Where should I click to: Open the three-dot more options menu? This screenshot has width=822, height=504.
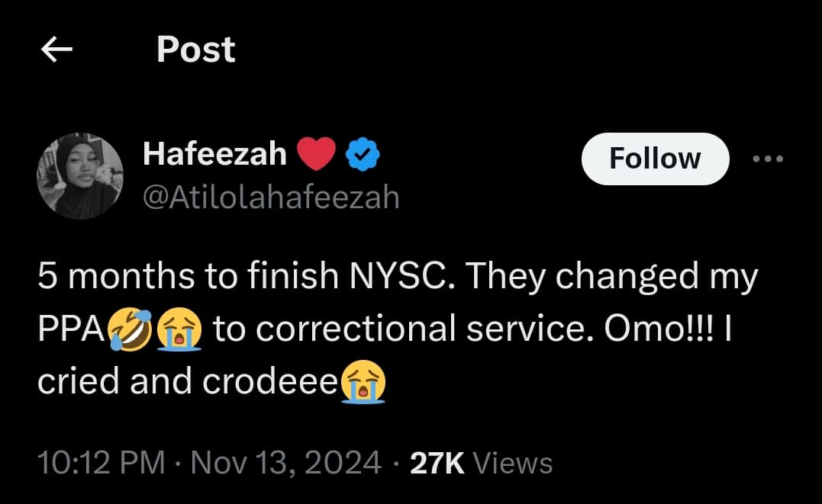click(768, 159)
